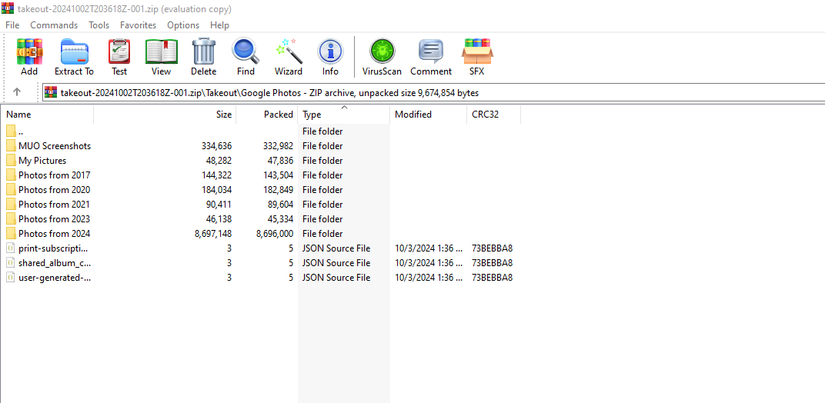
Task: Click the Delete trash can icon
Action: coord(204,52)
